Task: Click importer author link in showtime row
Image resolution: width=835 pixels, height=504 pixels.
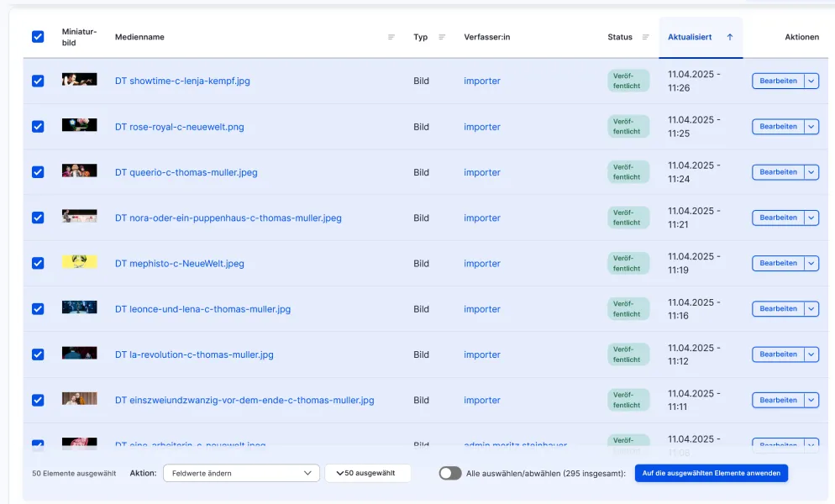Action: 482,81
